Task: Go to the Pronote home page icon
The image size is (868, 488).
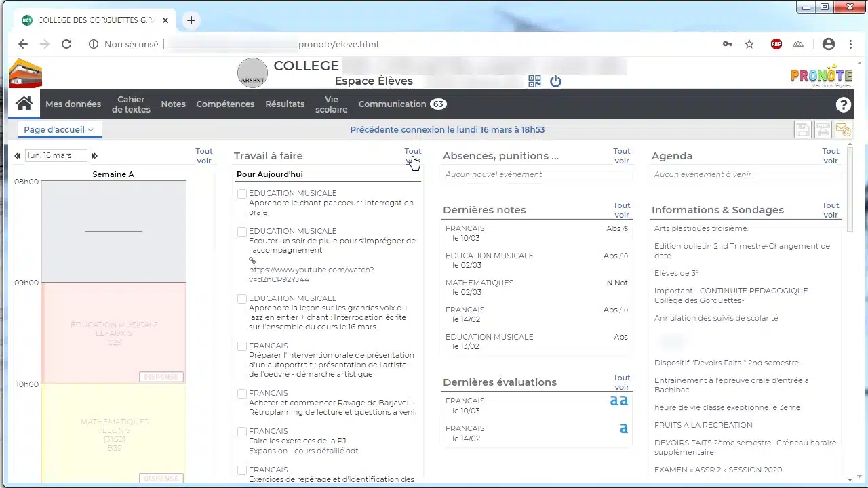Action: click(x=24, y=104)
